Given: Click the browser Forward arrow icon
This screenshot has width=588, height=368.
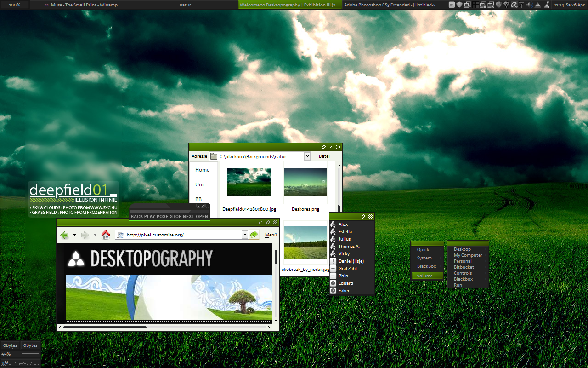Looking at the screenshot, I should pyautogui.click(x=85, y=235).
